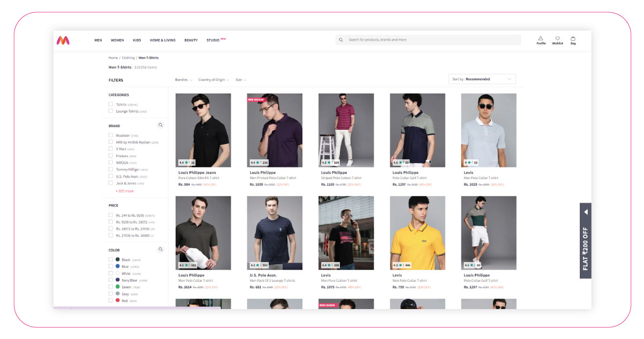Image resolution: width=644 pixels, height=339 pixels.
Task: Show more brands via '+ 695 more'
Action: pos(125,191)
